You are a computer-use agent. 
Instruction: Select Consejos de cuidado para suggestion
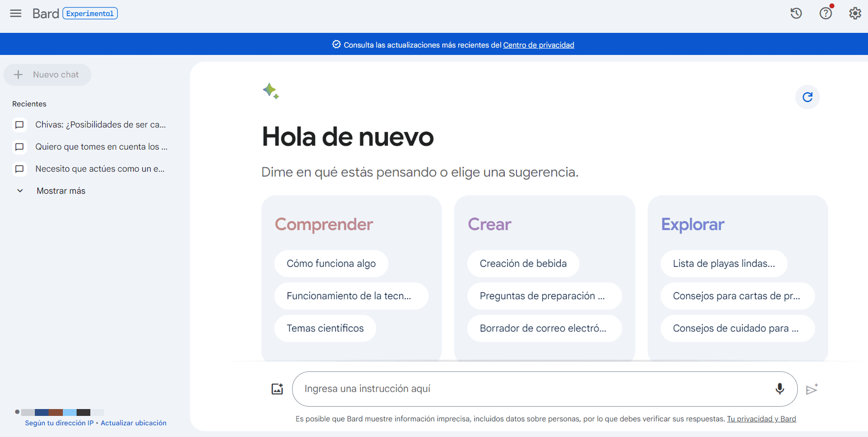(x=738, y=329)
